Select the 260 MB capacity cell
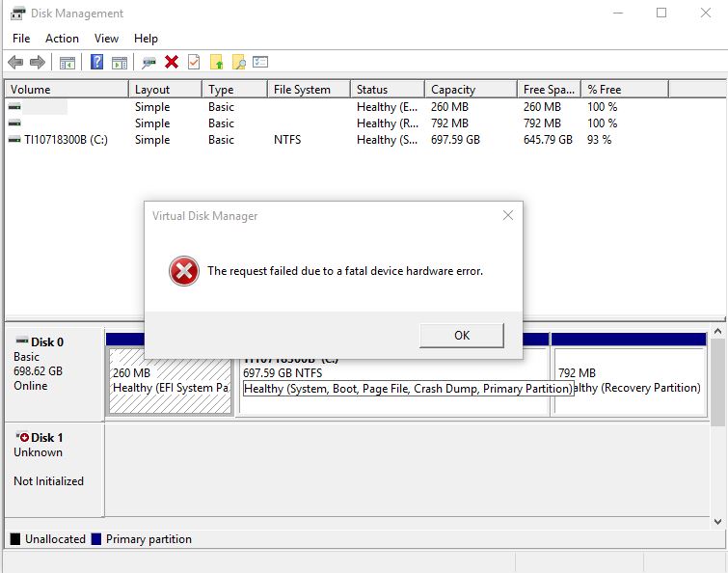 tap(449, 107)
